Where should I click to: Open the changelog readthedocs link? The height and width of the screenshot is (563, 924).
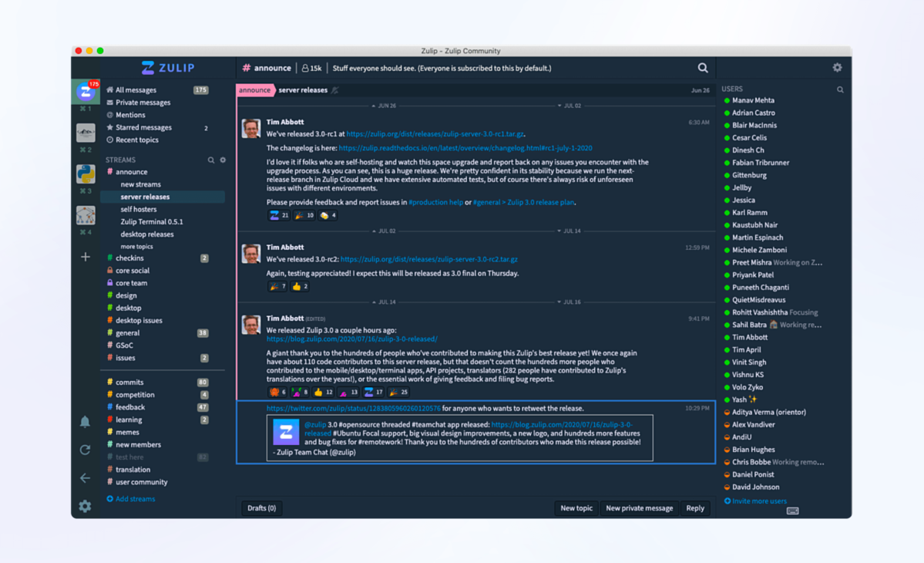[x=465, y=149]
